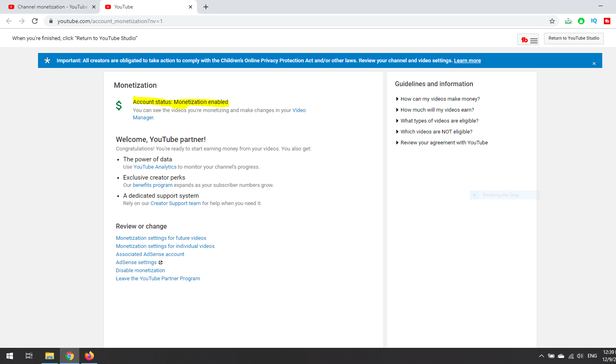
Task: Click the 'Review or change' heading
Action: coord(141,226)
